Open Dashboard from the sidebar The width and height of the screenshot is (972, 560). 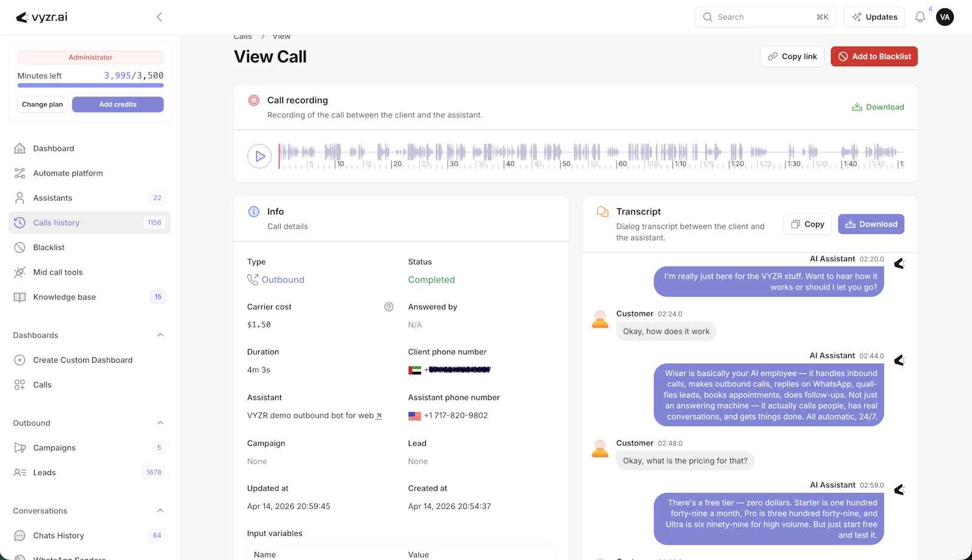[89, 148]
